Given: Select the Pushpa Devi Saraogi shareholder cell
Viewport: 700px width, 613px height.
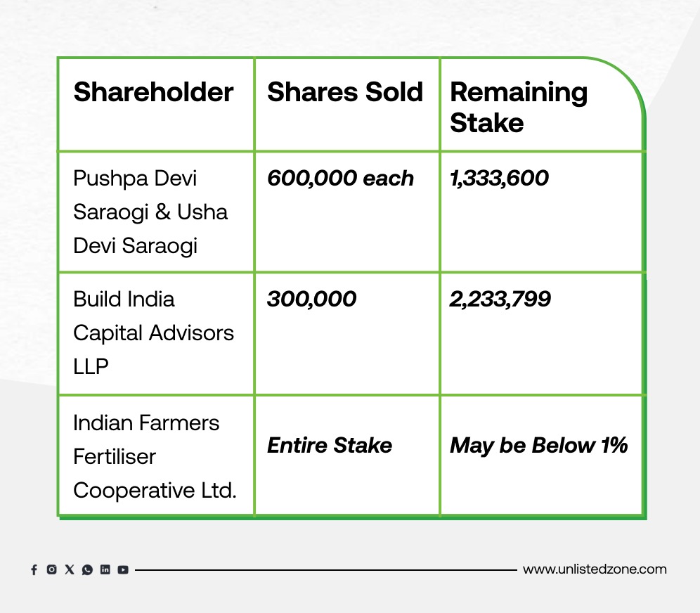Looking at the screenshot, I should click(x=150, y=212).
